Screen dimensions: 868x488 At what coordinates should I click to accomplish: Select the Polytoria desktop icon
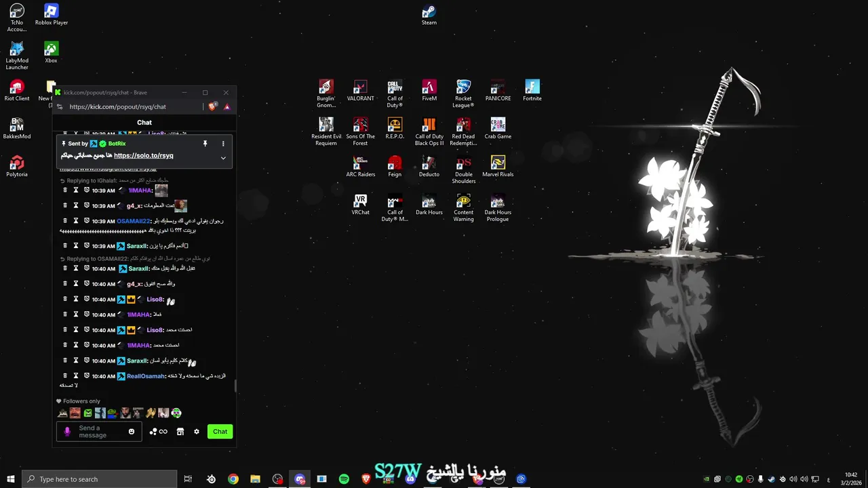pos(17,167)
